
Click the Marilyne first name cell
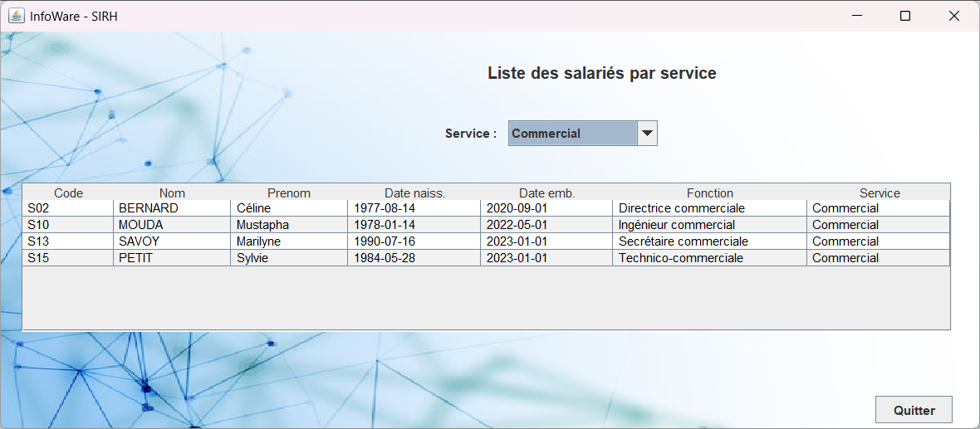[x=289, y=241]
